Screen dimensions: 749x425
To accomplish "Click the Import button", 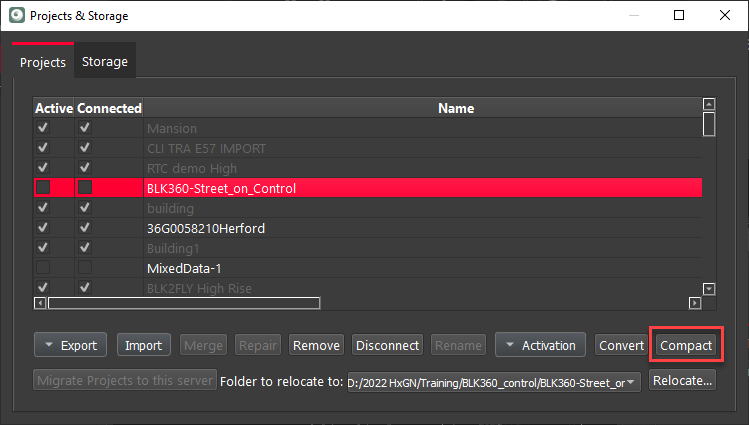I will tap(143, 345).
